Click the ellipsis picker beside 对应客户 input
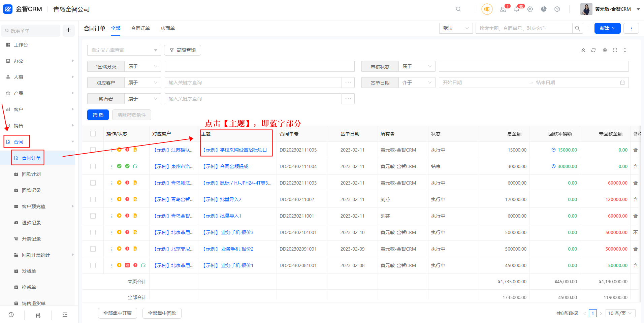644x323 pixels. (348, 83)
